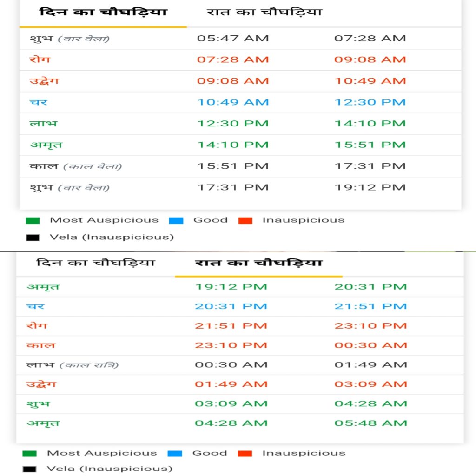Image resolution: width=476 pixels, height=476 pixels.
Task: Click the चर row starting 10:49 AM
Action: (x=240, y=103)
